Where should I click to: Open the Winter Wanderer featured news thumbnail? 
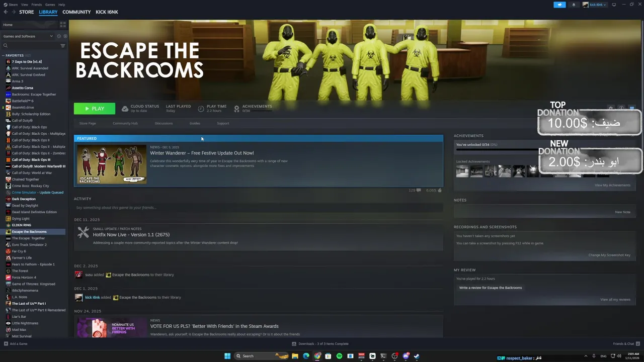point(112,164)
